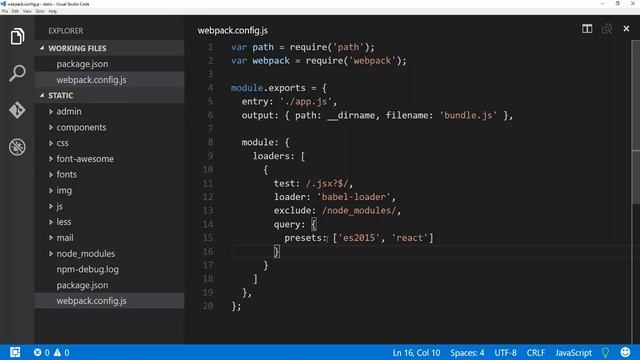640x360 pixels.
Task: Open the Help menu
Action: click(x=53, y=11)
